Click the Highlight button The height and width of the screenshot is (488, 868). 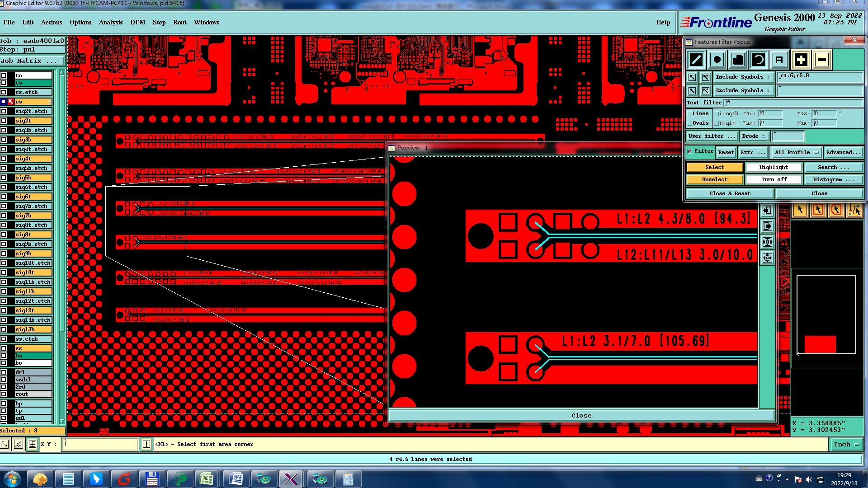point(773,167)
